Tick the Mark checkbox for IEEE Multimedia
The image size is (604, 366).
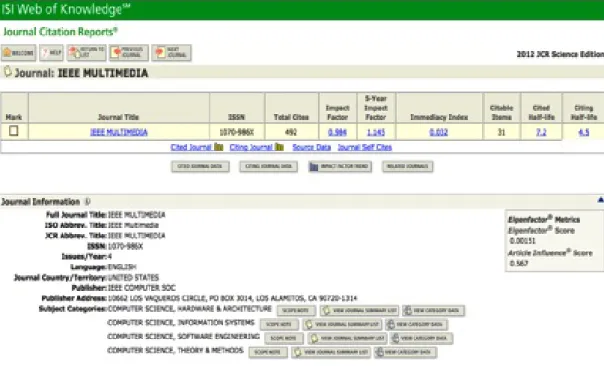(13, 131)
